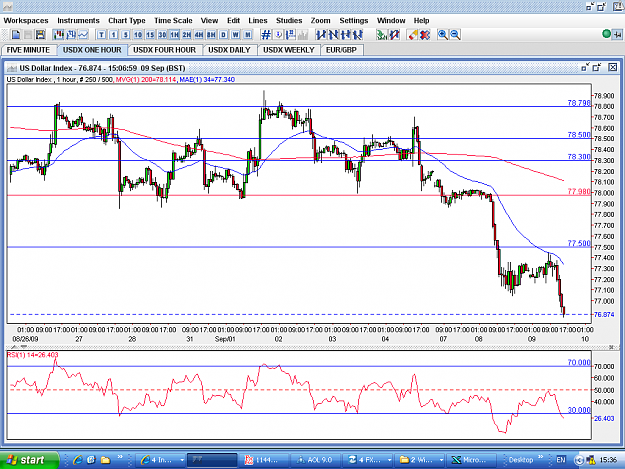Image resolution: width=625 pixels, height=469 pixels.
Task: Click the first line-drawing tool icon
Action: (x=321, y=35)
